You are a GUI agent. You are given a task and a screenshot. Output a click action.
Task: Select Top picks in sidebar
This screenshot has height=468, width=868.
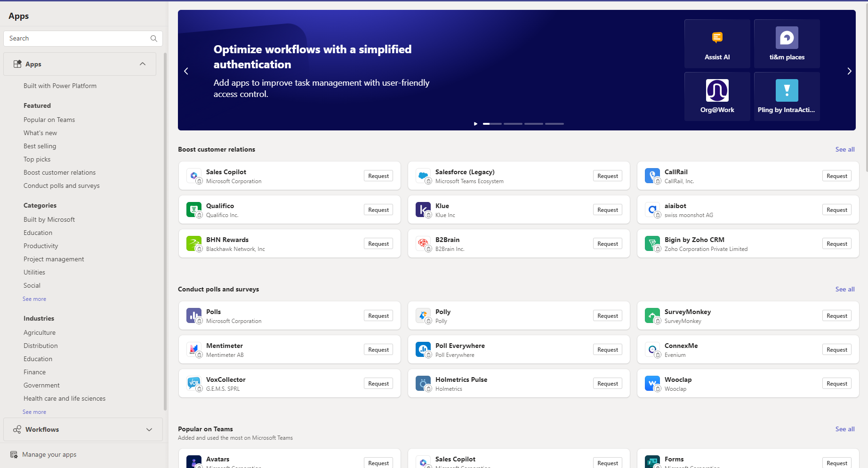point(37,159)
